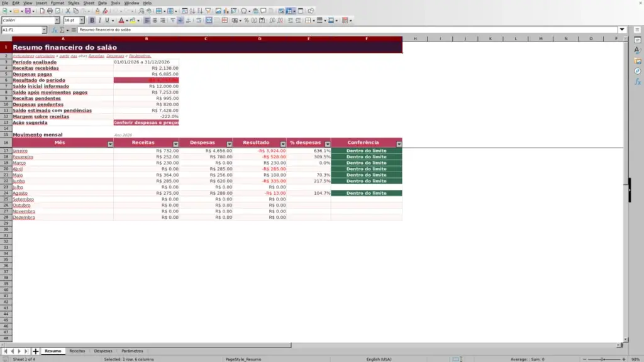The image size is (644, 362).
Task: Open the Function Wizard icon
Action: coord(54,30)
